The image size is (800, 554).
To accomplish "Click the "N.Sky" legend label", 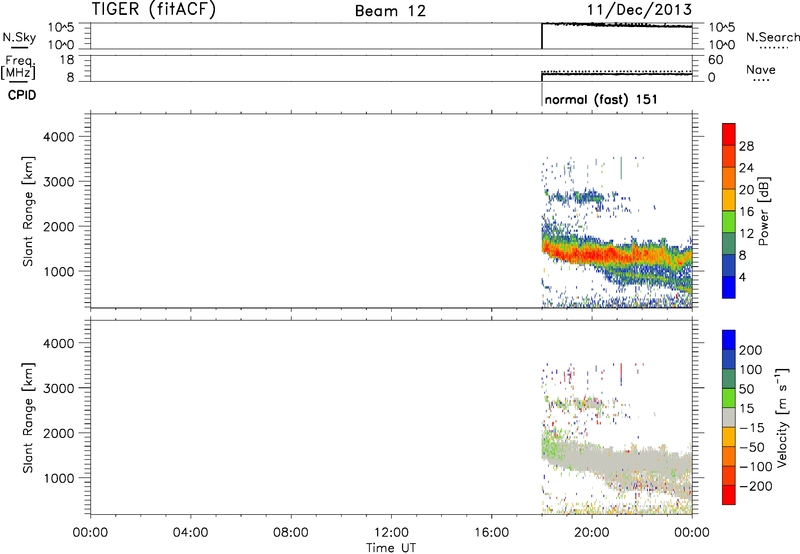I will 19,37.
